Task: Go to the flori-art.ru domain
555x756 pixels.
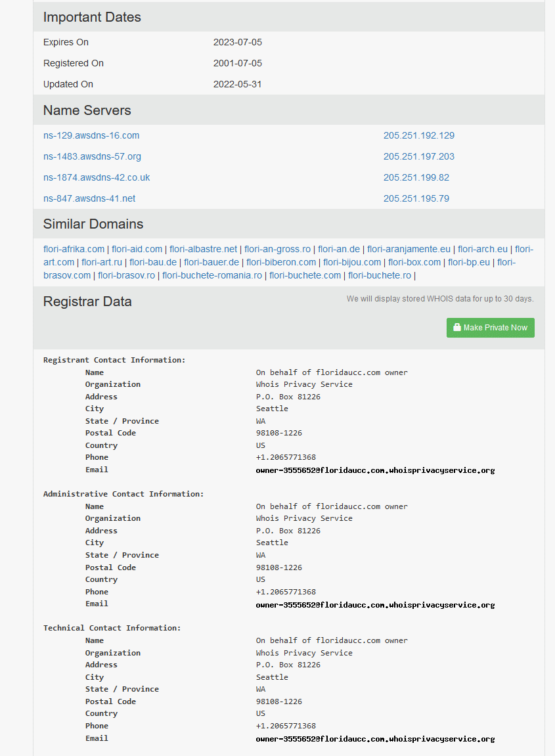Action: click(x=102, y=262)
